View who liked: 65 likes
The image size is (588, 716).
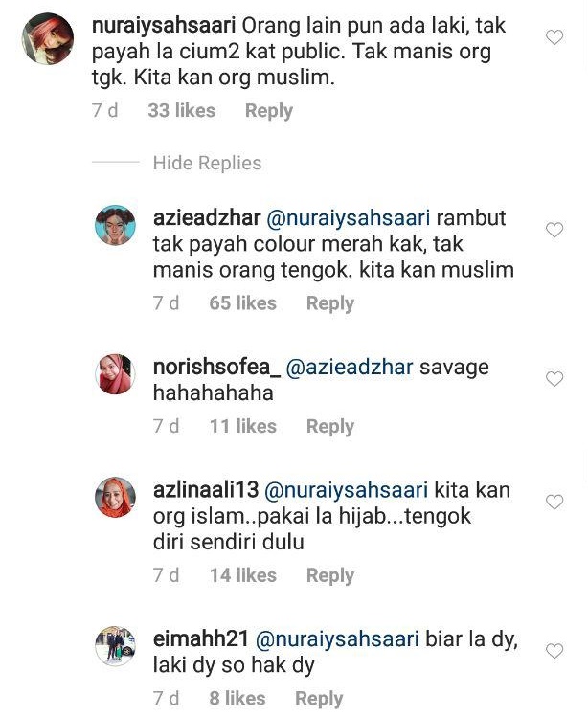242,303
